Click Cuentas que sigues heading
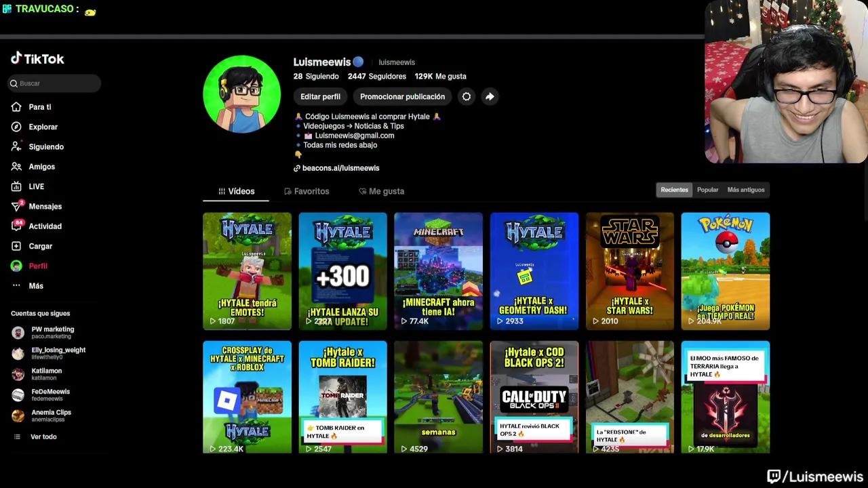Viewport: 868px width, 488px height. (x=40, y=313)
